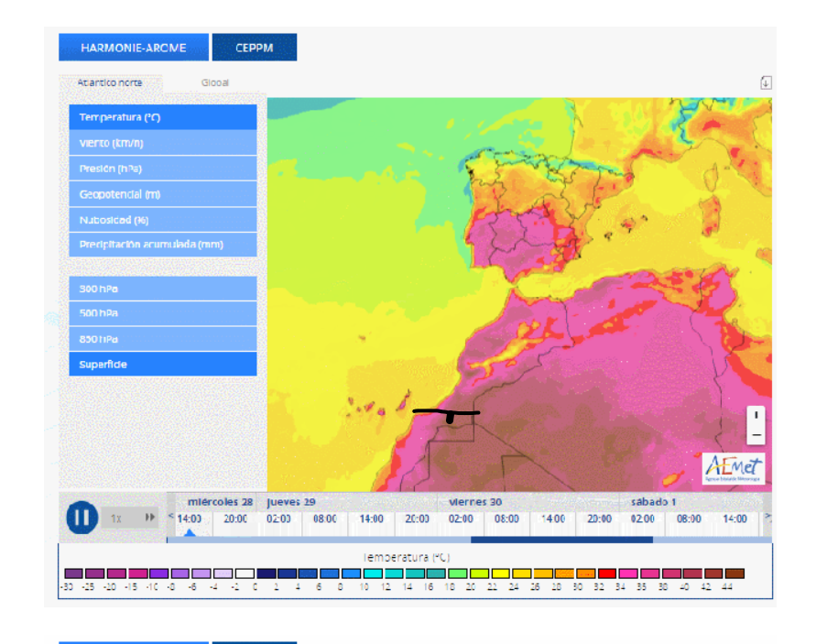Switch to the Global region tab
This screenshot has height=644, width=827.
[215, 82]
